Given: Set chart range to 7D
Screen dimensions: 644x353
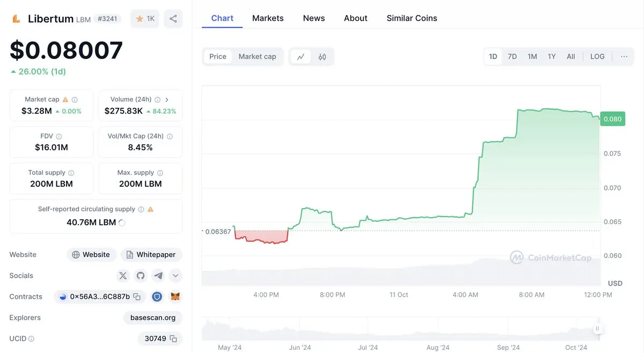Looking at the screenshot, I should click(513, 56).
